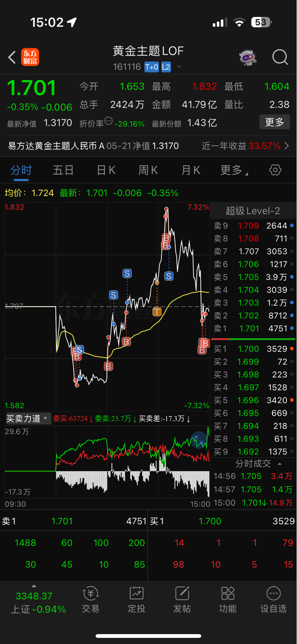Tap the 均价 1.724 label
Screen dimensions: 297x644
coord(29,193)
